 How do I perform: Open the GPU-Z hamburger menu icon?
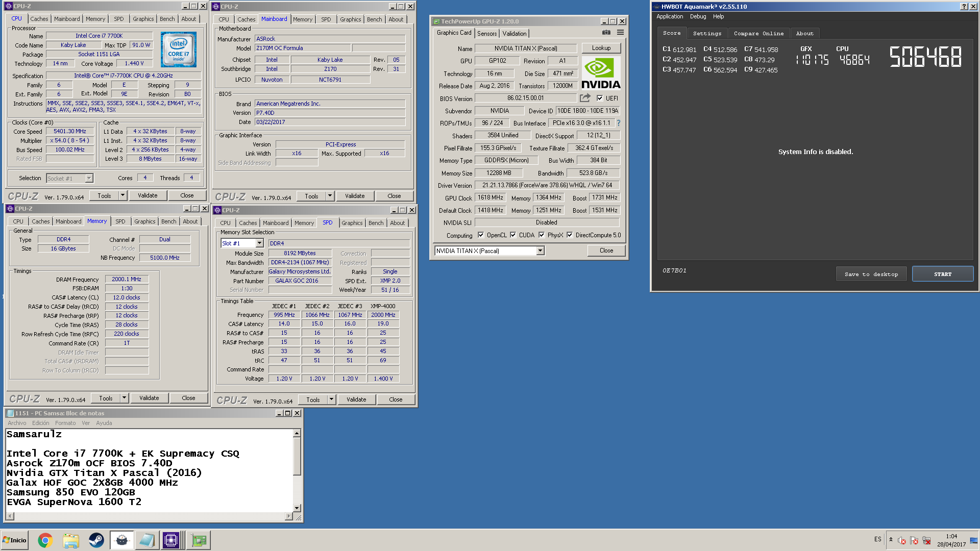pyautogui.click(x=620, y=32)
